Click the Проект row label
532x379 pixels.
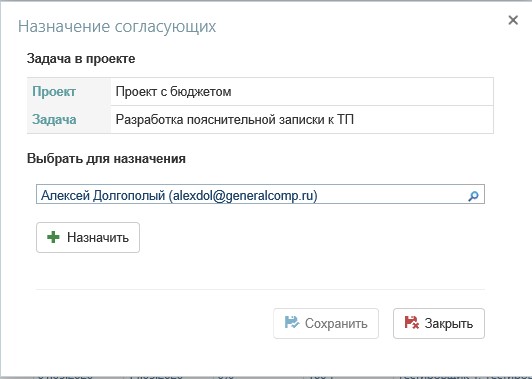tap(54, 92)
